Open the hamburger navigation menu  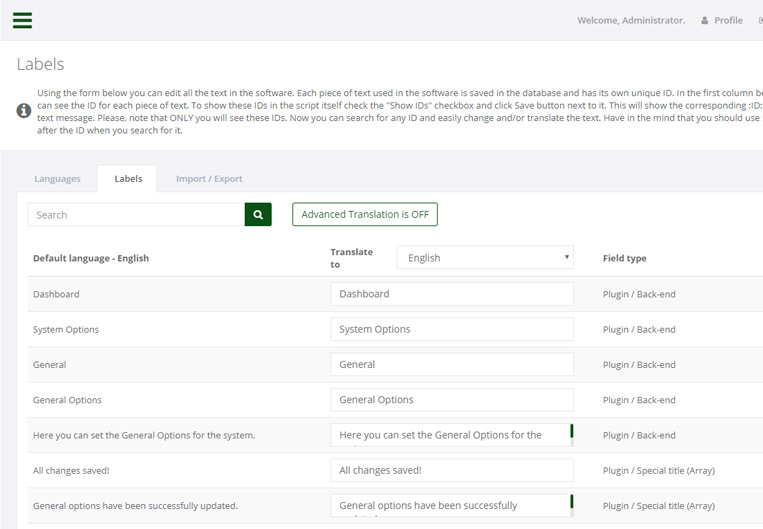pos(22,20)
